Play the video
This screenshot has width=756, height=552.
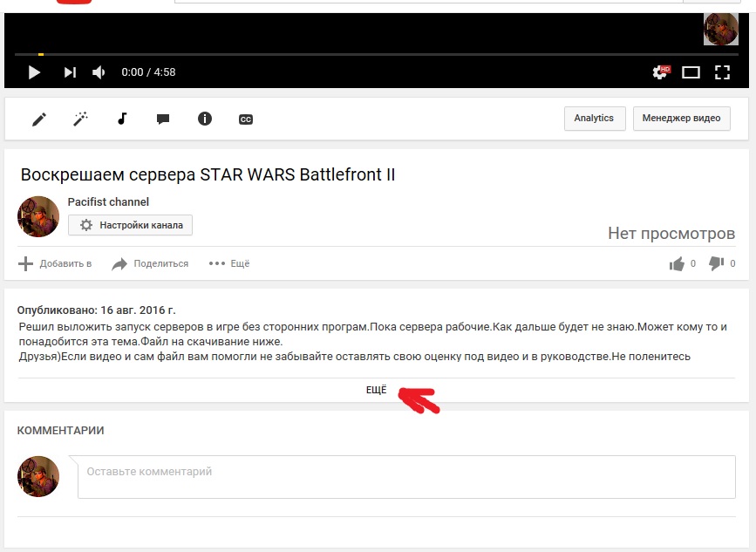[34, 72]
